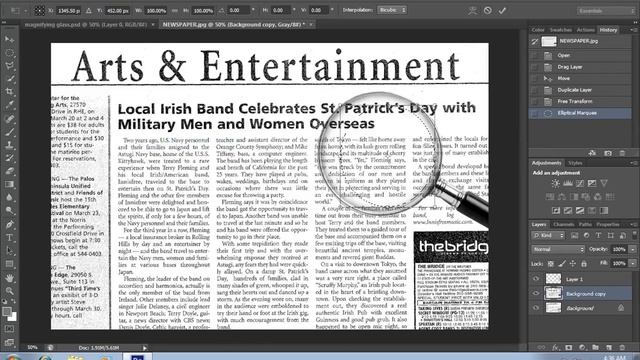The width and height of the screenshot is (640, 360).
Task: Commit the transform with the checkmark
Action: click(x=502, y=11)
